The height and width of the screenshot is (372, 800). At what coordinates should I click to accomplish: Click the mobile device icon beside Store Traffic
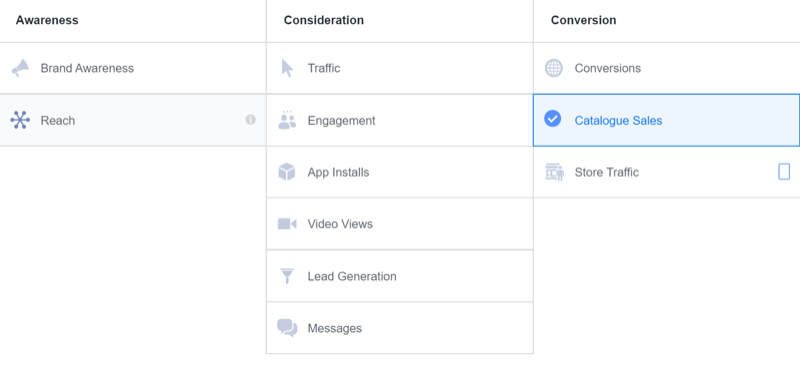pos(784,172)
